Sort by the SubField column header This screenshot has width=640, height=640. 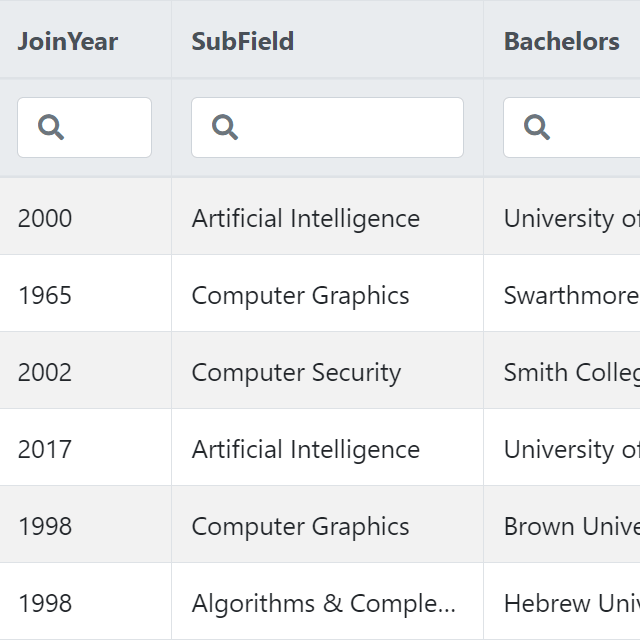point(242,41)
